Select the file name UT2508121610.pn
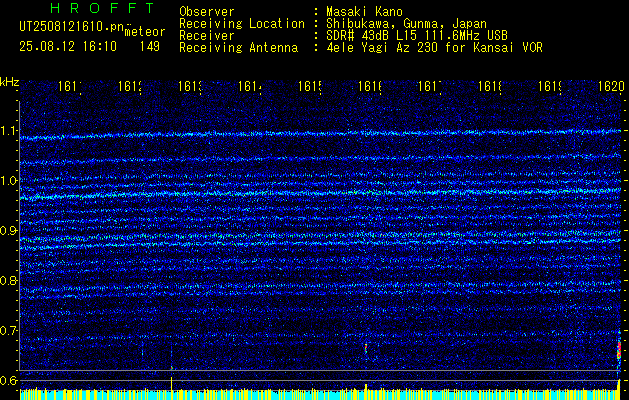The image size is (629, 400). [x=71, y=26]
